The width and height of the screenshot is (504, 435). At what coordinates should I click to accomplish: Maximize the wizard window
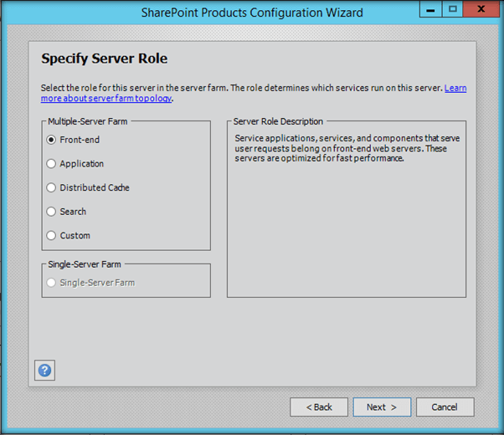click(x=453, y=9)
